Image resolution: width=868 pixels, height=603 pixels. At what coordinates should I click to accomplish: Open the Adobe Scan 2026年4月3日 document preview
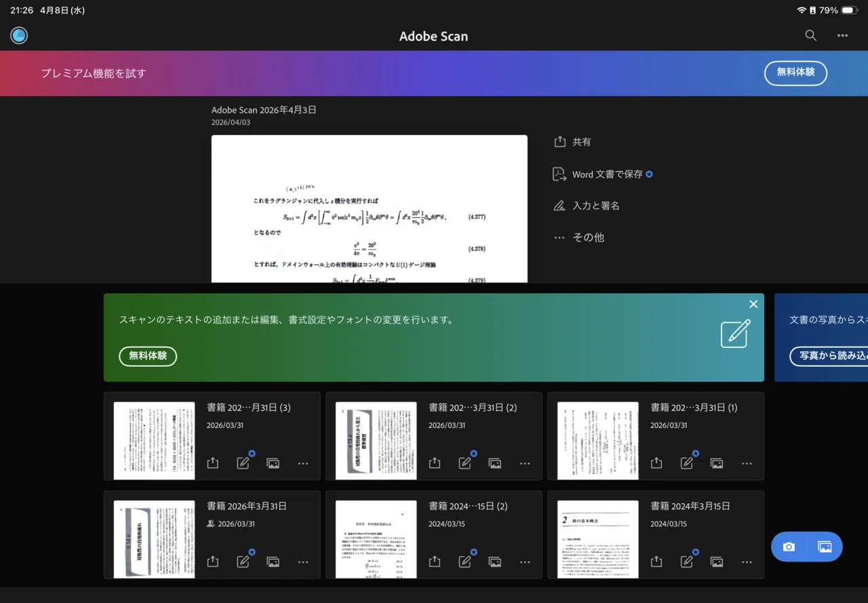[370, 209]
